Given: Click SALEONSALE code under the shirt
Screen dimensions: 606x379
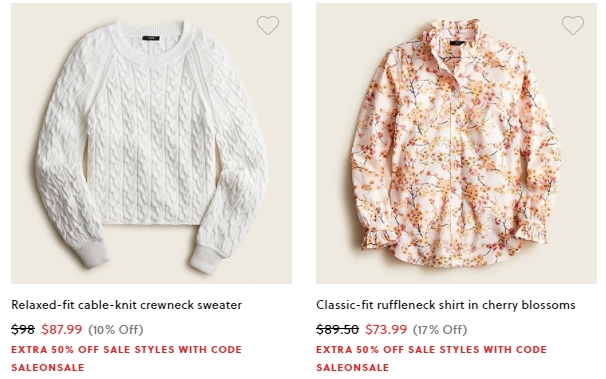Looking at the screenshot, I should (352, 367).
